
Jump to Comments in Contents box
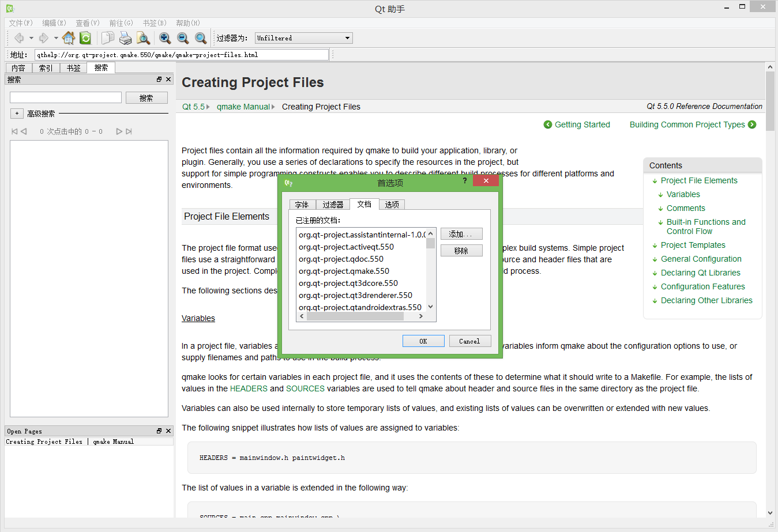point(686,208)
